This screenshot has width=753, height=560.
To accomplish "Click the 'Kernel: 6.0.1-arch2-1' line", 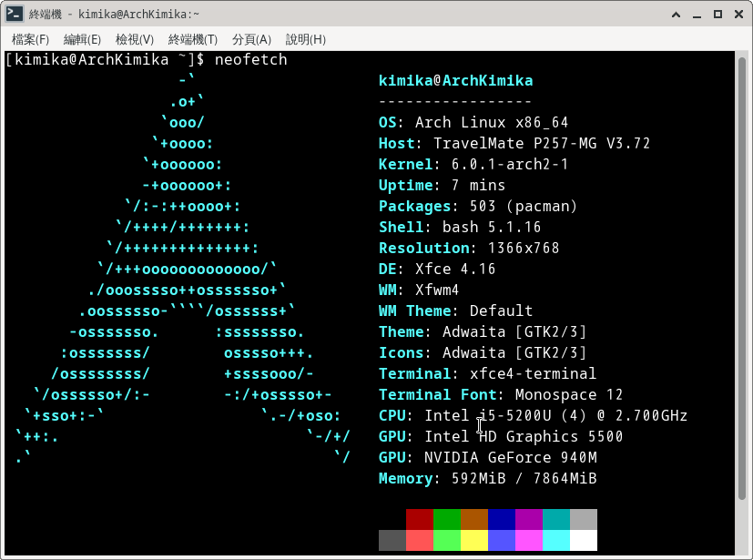I will pyautogui.click(x=473, y=164).
